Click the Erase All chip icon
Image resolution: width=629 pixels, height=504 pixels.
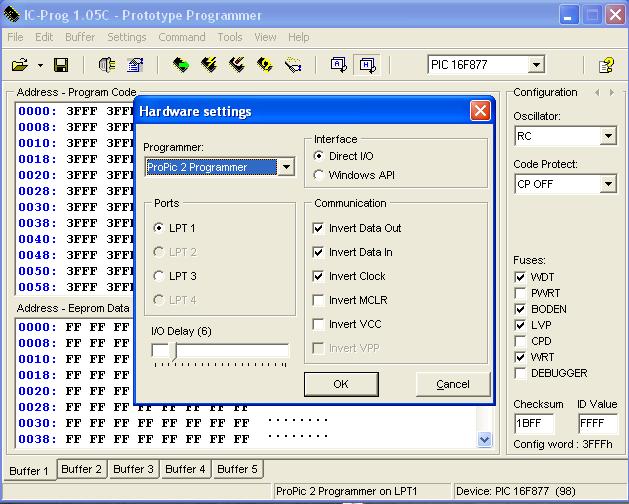pyautogui.click(x=237, y=65)
